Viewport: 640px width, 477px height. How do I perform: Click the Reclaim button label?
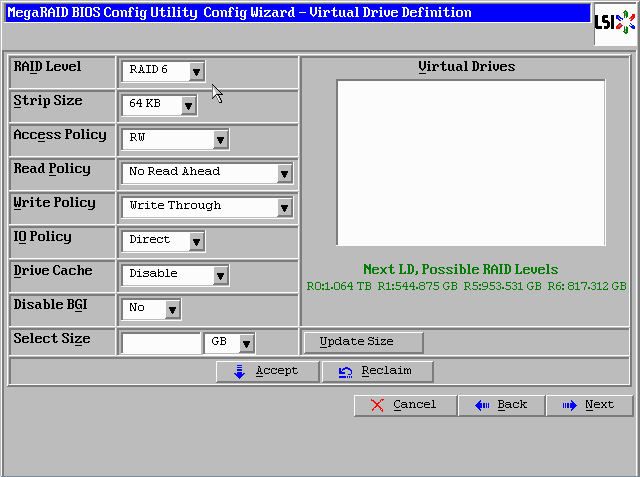385,371
